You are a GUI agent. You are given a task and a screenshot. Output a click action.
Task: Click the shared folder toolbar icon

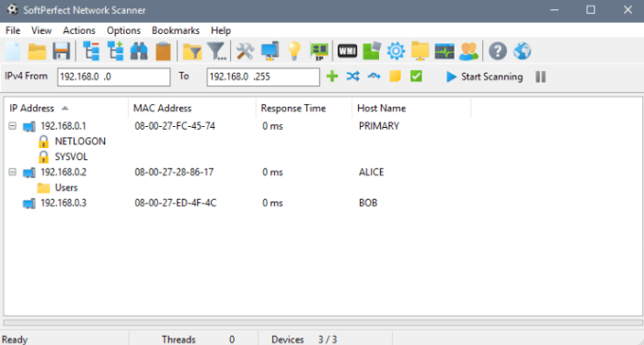coord(420,52)
